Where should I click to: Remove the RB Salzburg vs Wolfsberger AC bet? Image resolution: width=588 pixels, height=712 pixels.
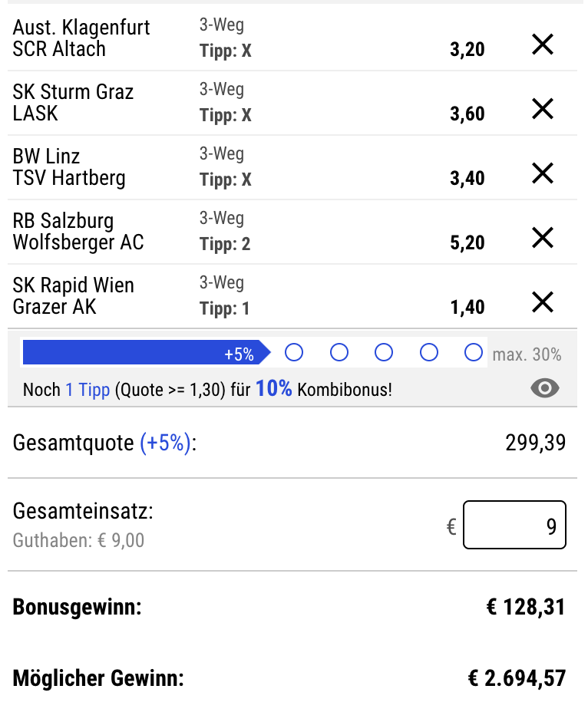(x=543, y=238)
